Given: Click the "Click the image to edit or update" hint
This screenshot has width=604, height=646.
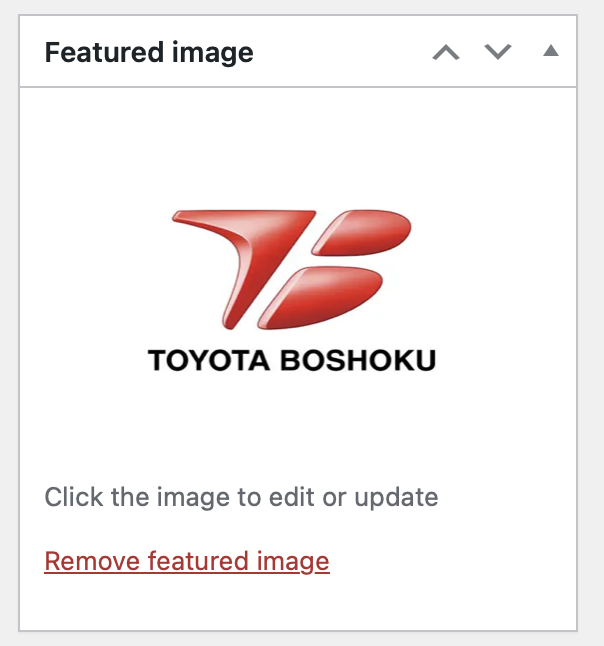Looking at the screenshot, I should click(241, 497).
